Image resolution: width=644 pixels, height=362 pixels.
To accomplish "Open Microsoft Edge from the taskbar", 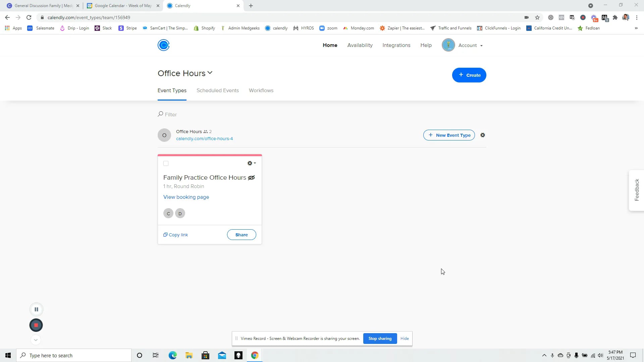I will [172, 355].
